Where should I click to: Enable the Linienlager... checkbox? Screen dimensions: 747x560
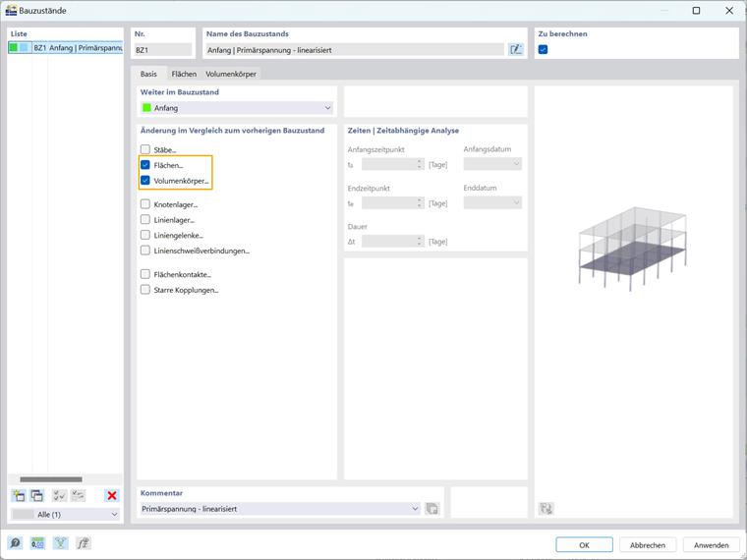145,219
